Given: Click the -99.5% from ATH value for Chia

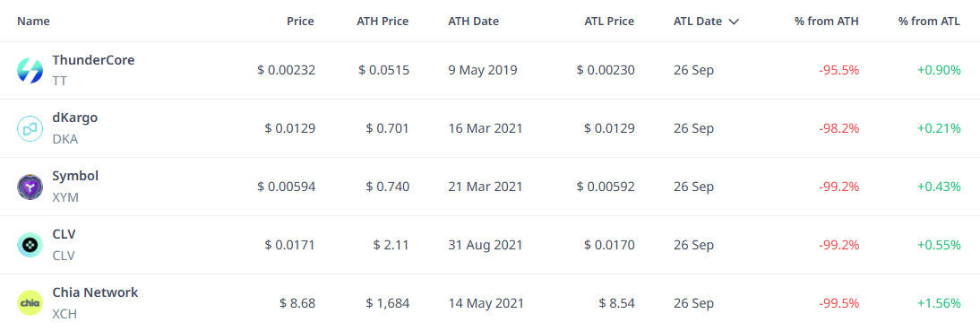Looking at the screenshot, I should [838, 303].
